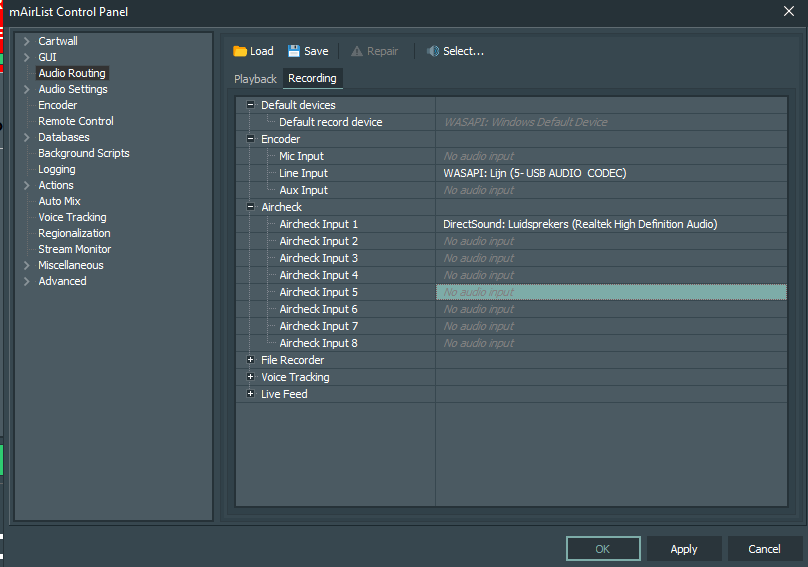Expand the Voice Tracking routing group
Image resolution: width=808 pixels, height=567 pixels.
click(x=250, y=377)
